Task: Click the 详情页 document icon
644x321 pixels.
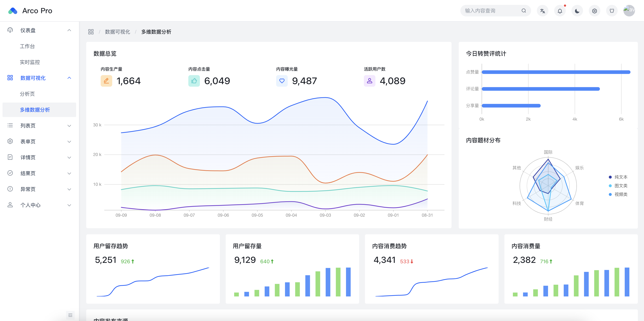Action: coord(10,157)
